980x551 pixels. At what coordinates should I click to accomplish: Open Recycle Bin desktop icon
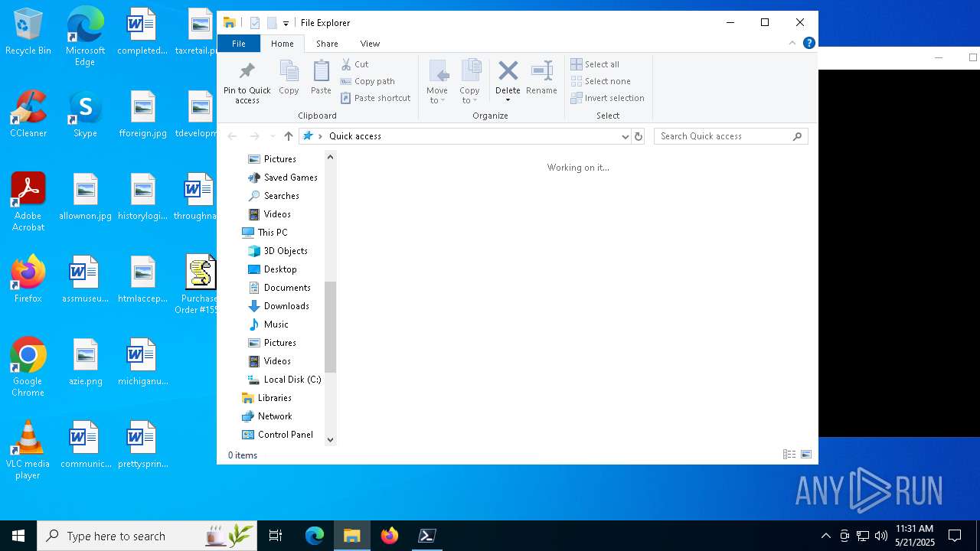click(x=28, y=32)
